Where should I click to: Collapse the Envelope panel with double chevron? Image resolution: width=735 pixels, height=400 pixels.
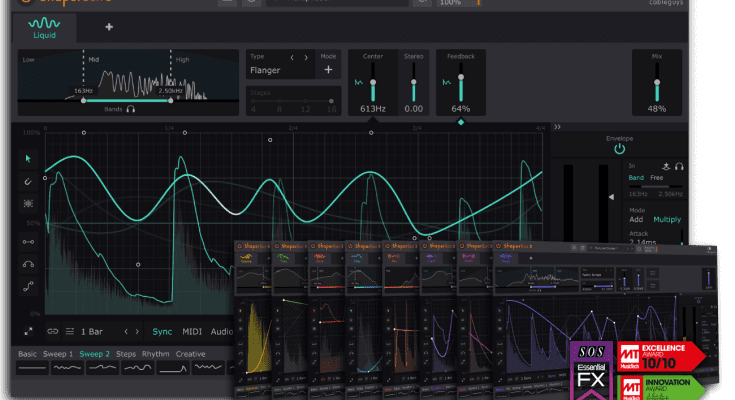(x=558, y=127)
